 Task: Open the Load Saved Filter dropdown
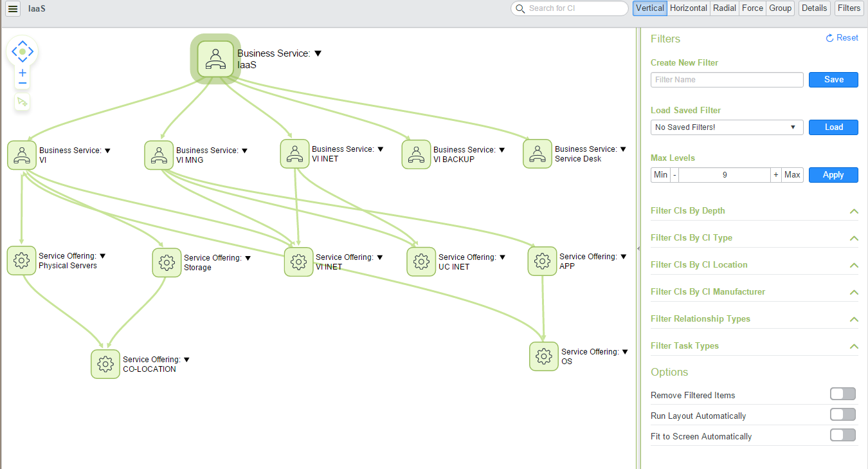(x=727, y=127)
